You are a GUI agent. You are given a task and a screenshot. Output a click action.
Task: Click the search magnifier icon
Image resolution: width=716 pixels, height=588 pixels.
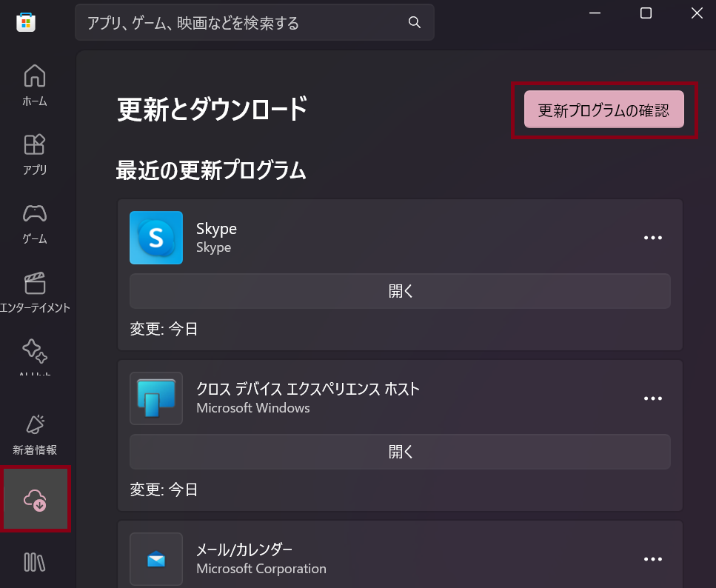coord(414,22)
